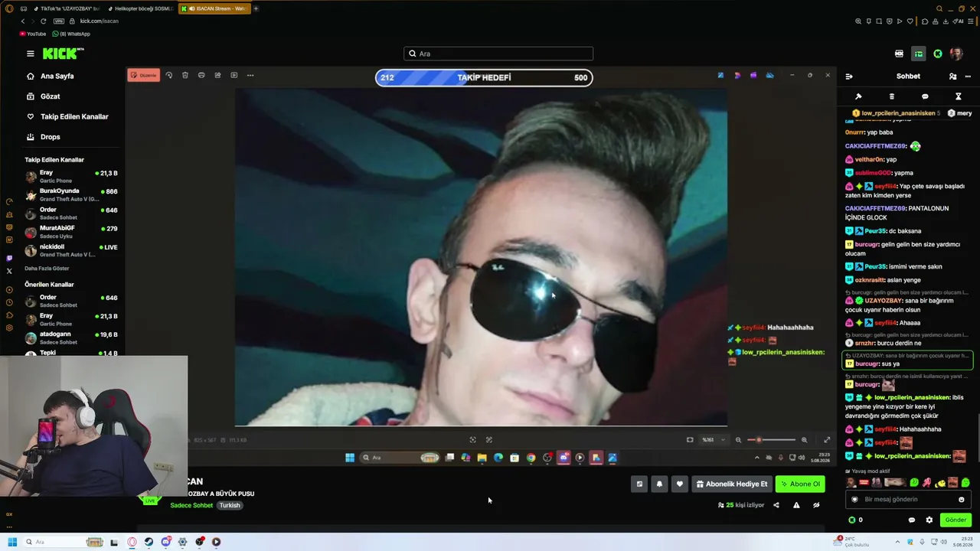Toggle the hide viewers eye-slash icon
Screen dimensions: 980x551
[816, 505]
